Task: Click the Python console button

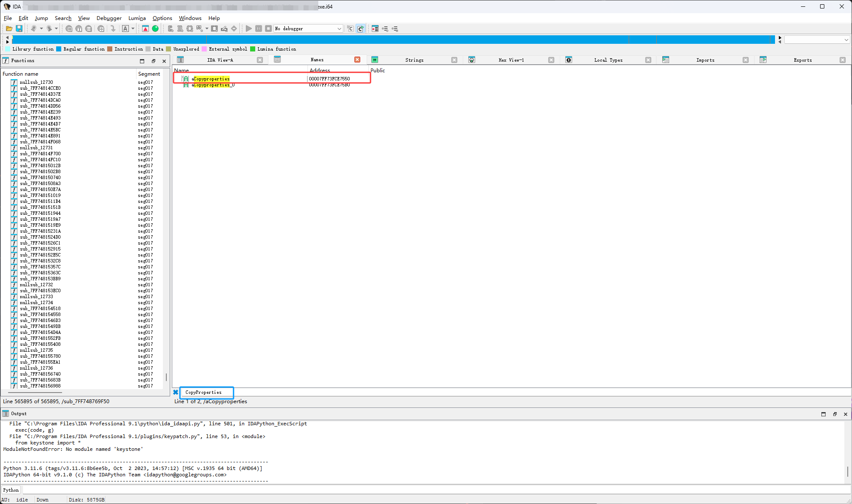Action: 11,490
